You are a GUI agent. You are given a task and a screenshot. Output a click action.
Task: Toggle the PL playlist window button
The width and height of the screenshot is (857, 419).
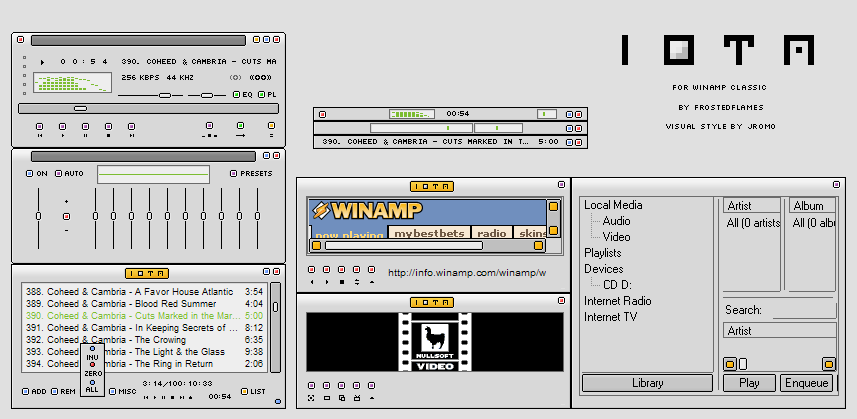click(x=267, y=95)
